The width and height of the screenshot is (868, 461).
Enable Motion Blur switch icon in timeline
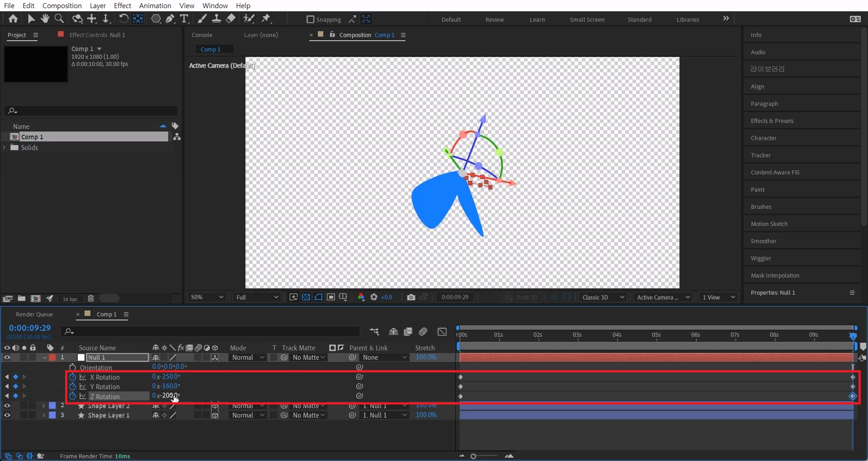tap(423, 332)
